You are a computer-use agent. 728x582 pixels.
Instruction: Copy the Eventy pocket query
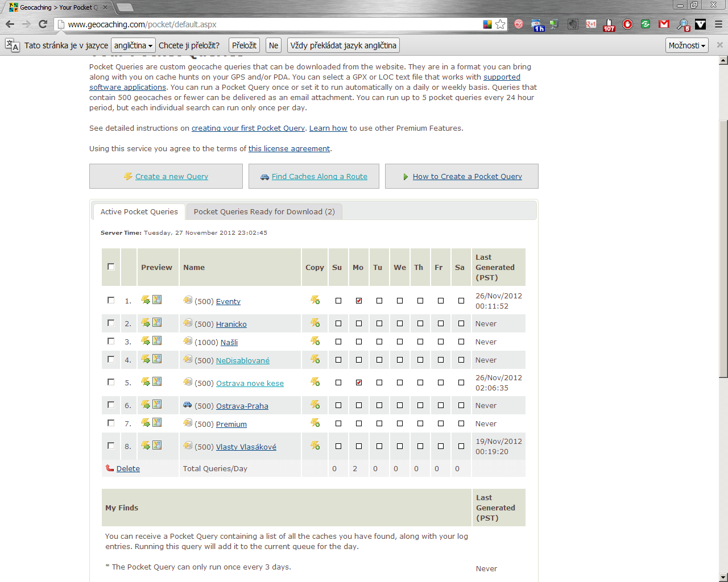(315, 300)
